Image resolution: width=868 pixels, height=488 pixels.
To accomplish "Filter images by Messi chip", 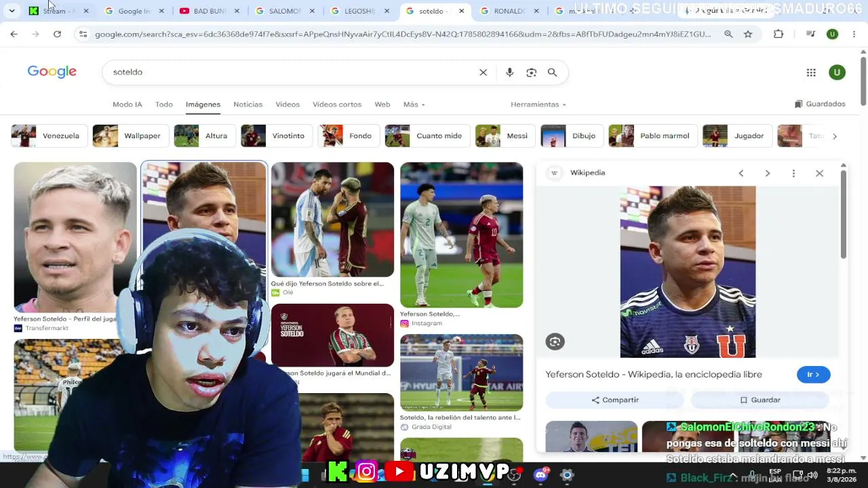I will tap(506, 136).
